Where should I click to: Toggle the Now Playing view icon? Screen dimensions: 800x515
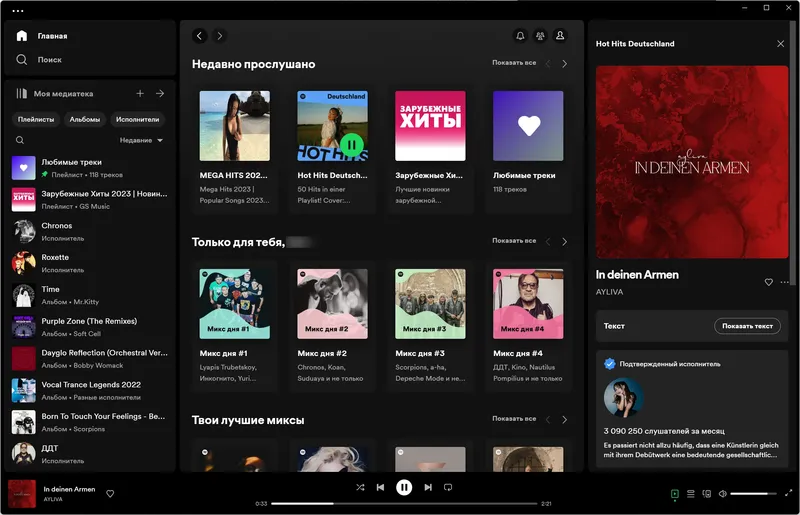point(674,494)
